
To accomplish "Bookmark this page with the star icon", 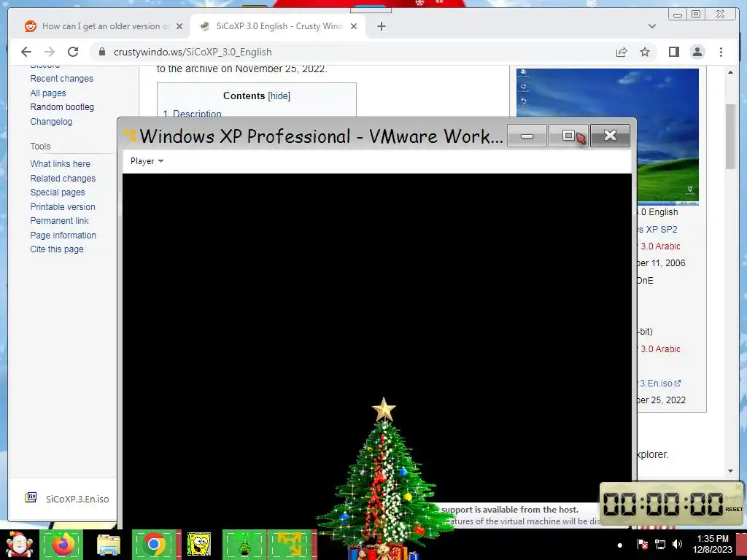I will coord(645,52).
